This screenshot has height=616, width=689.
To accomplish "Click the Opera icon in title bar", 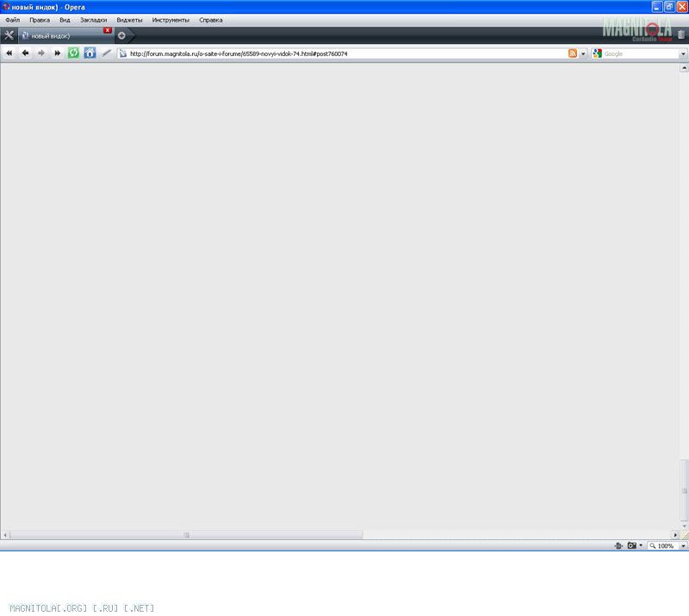I will (6, 7).
